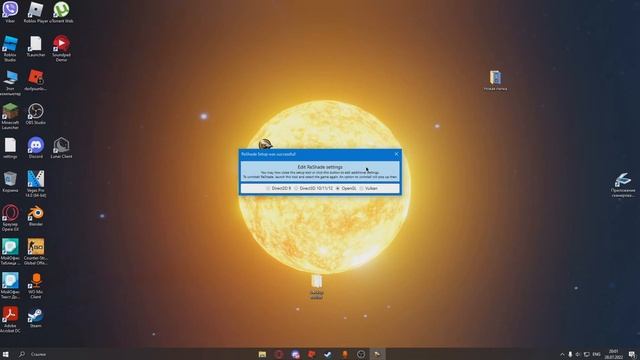This screenshot has width=640, height=360.
Task: Show hidden system tray icons
Action: [562, 354]
